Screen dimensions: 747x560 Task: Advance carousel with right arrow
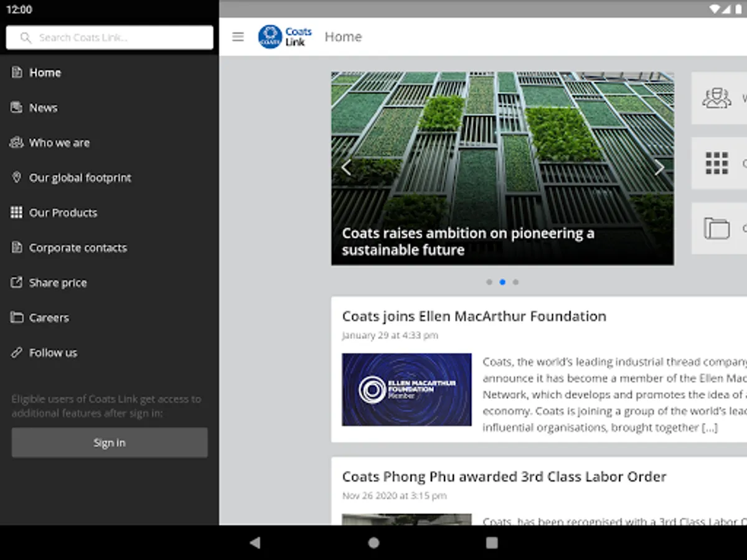[659, 167]
